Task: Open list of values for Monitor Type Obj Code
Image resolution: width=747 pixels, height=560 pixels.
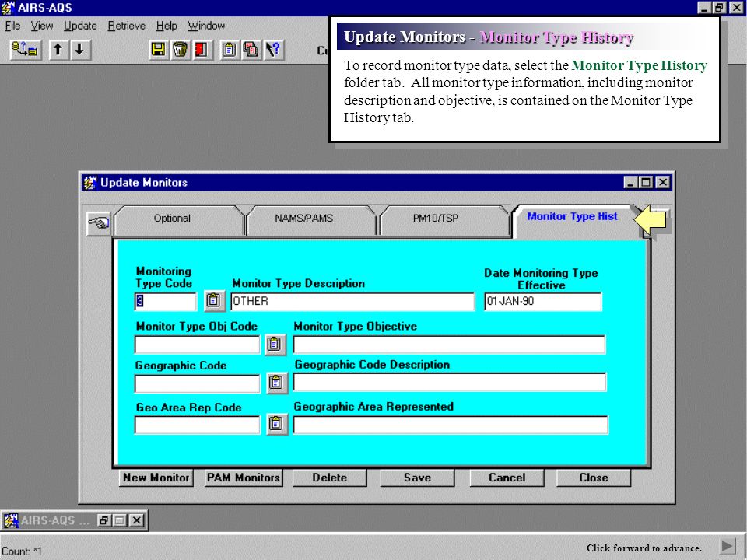Action: point(275,345)
